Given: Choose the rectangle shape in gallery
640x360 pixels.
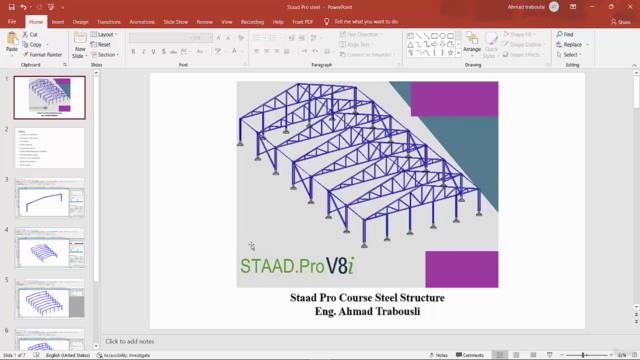Looking at the screenshot, I should coord(434,36).
